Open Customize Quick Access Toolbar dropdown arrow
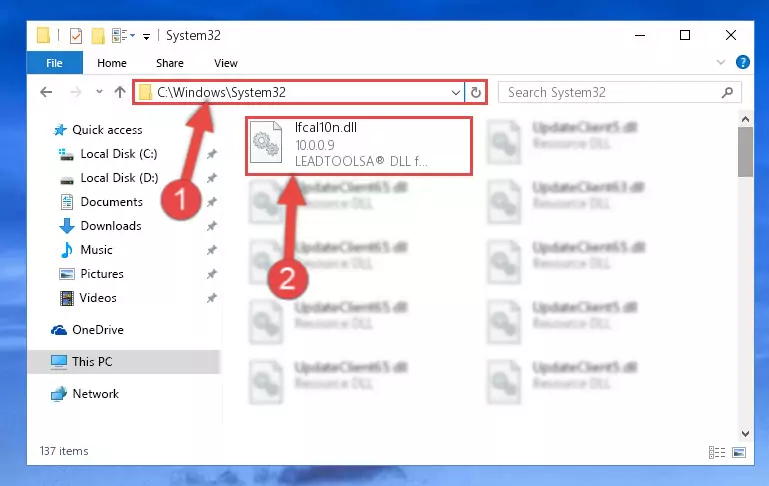 (x=146, y=36)
